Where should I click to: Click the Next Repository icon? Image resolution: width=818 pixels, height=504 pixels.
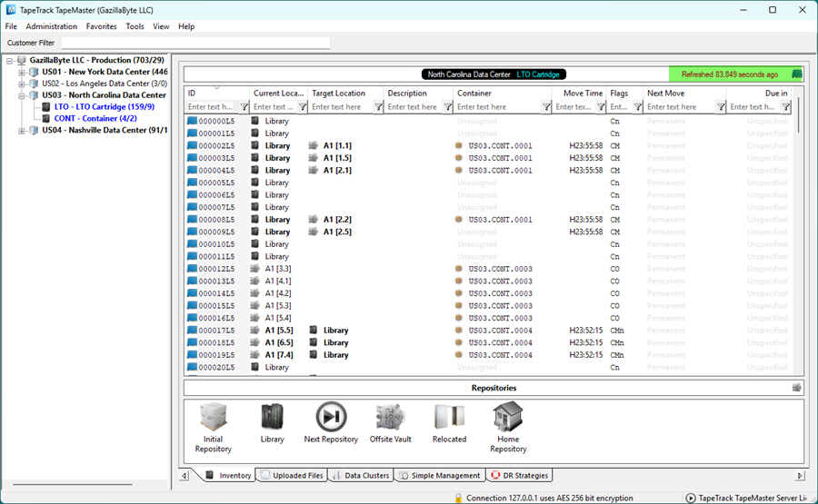coord(331,417)
